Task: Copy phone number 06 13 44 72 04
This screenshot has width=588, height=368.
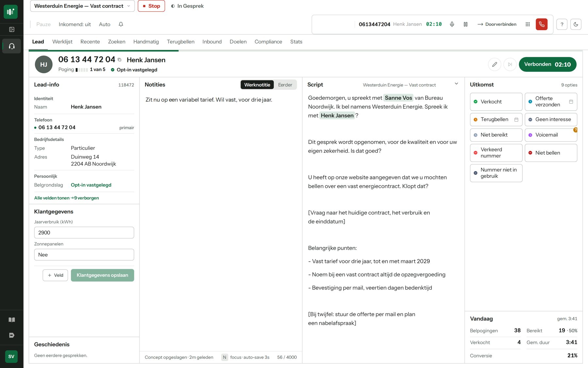Action: (120, 60)
